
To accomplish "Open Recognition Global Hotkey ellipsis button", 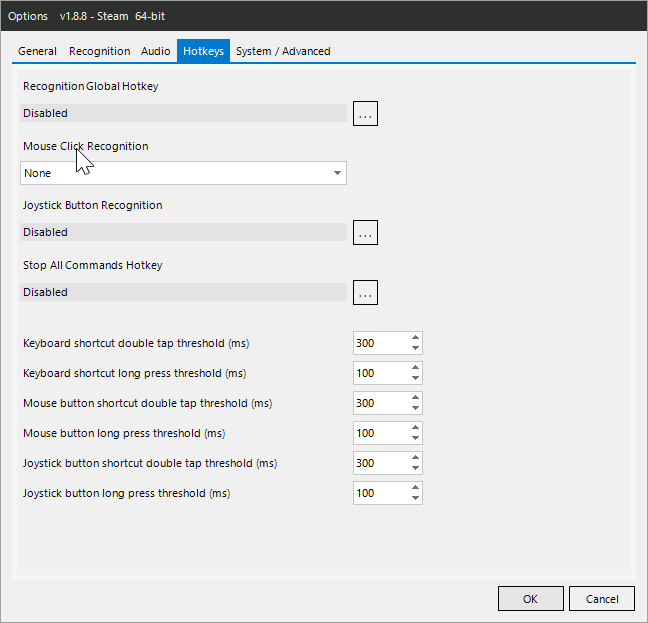I will coord(365,114).
